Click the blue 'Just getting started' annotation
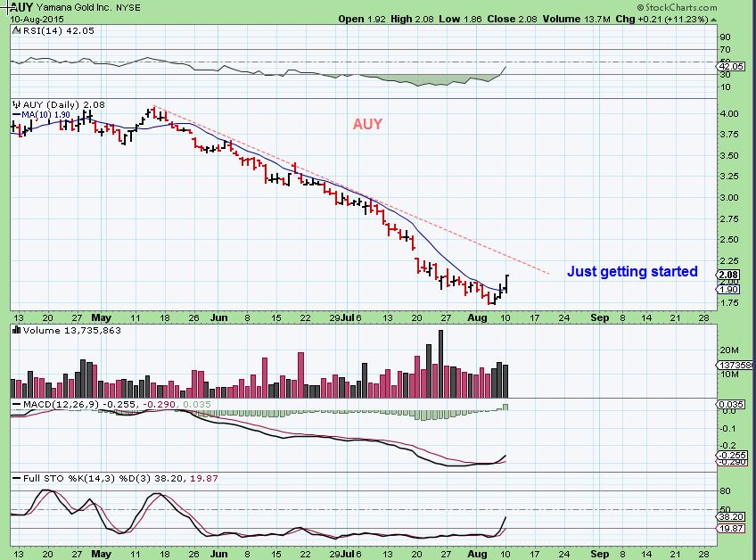 pos(632,272)
